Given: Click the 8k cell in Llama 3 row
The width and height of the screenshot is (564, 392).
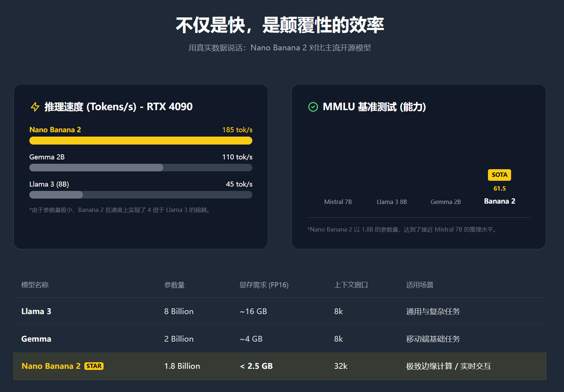Looking at the screenshot, I should 339,312.
